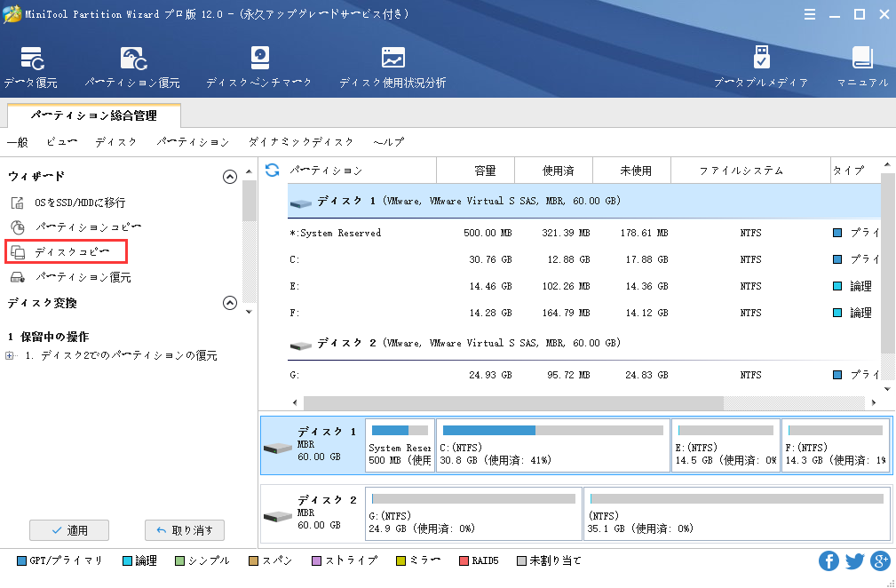This screenshot has height=588, width=896.
Task: Click horizontal scrollbar in partition list
Action: click(513, 403)
